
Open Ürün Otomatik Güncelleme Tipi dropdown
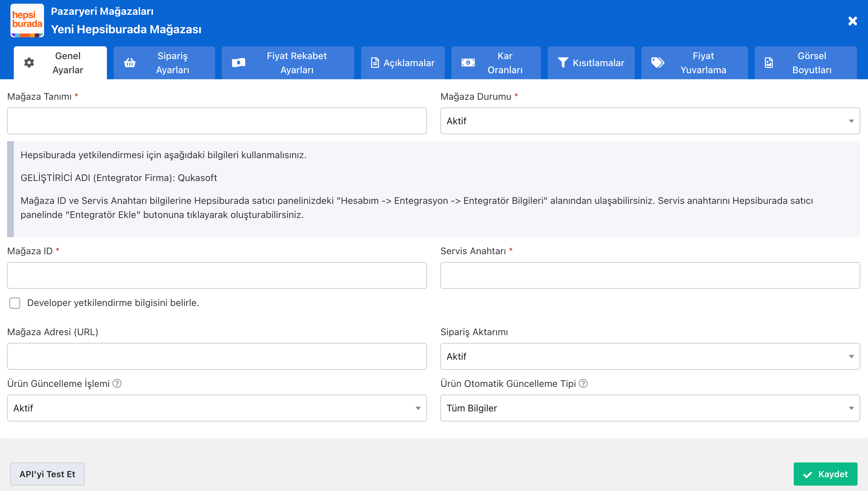coord(649,408)
